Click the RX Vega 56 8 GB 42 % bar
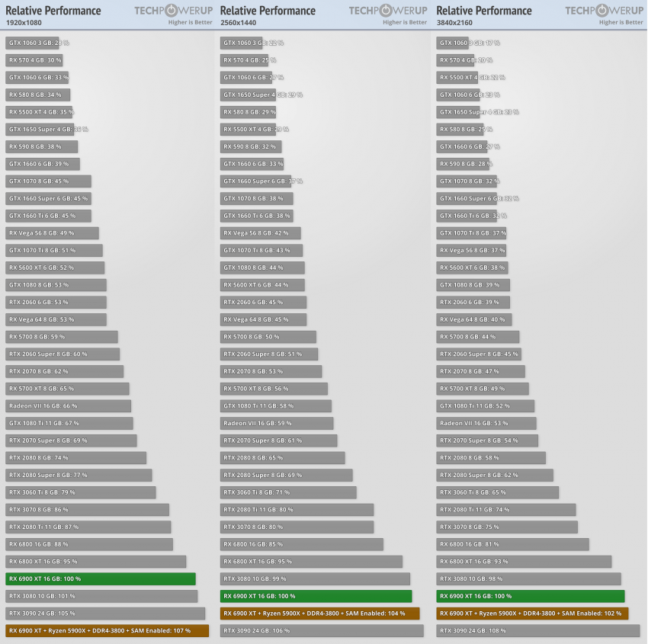 click(x=261, y=233)
